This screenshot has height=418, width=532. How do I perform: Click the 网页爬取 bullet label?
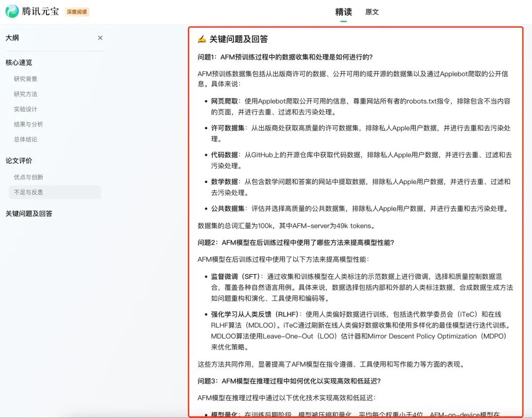224,101
